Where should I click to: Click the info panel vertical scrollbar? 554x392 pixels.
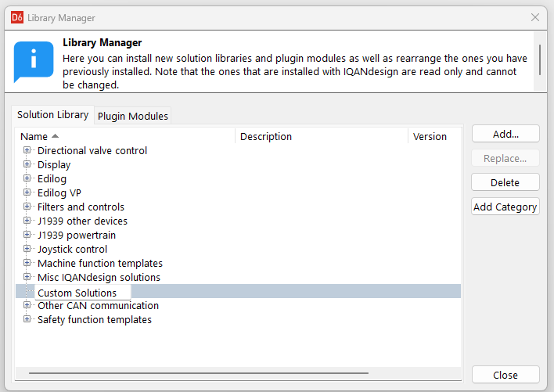539,59
